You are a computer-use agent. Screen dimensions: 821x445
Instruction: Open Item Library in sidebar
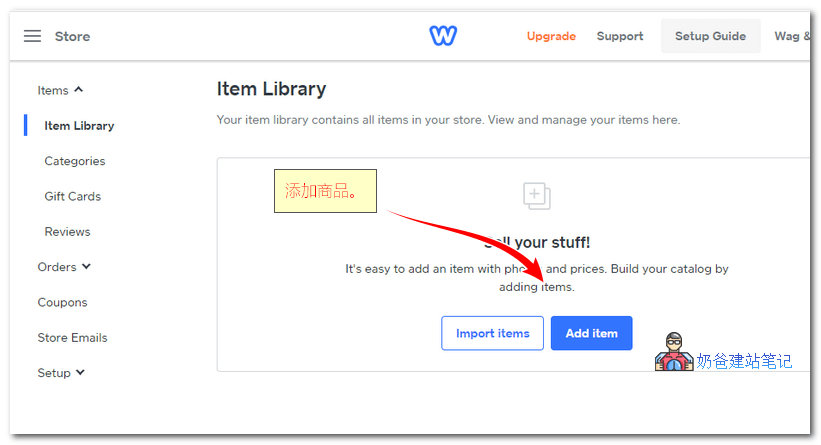click(79, 126)
